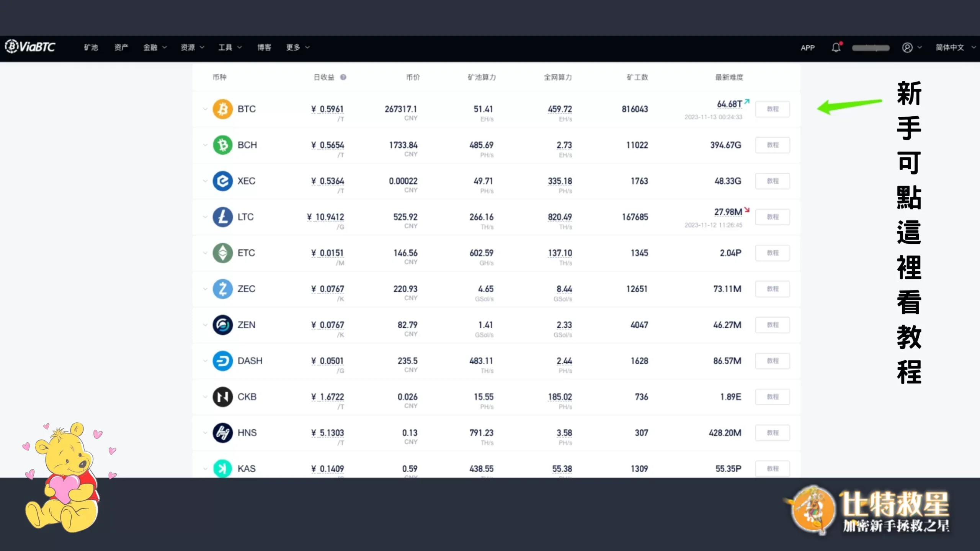Image resolution: width=980 pixels, height=551 pixels.
Task: Click the ViaBTC logo
Action: [x=30, y=47]
